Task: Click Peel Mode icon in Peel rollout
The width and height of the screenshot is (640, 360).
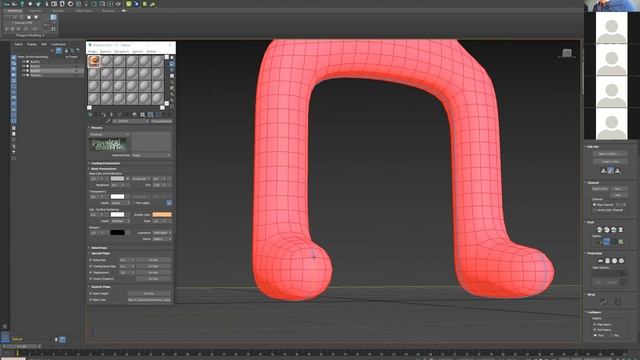Action: coord(607,230)
